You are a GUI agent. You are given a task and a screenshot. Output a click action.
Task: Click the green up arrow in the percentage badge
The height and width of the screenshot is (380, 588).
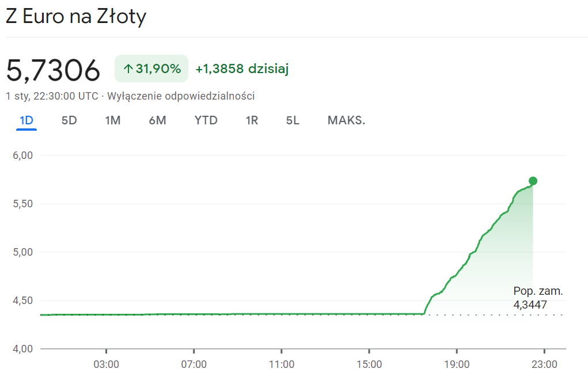pyautogui.click(x=128, y=69)
